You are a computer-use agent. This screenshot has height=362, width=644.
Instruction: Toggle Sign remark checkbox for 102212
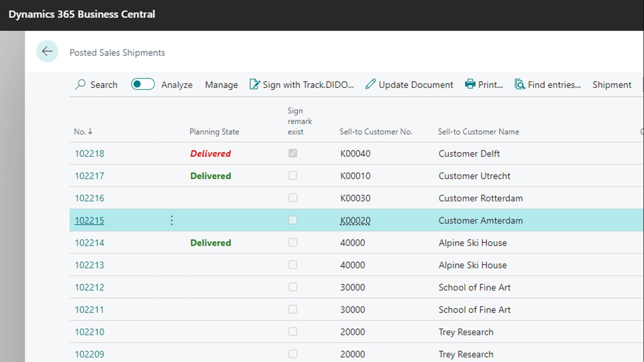click(x=293, y=287)
